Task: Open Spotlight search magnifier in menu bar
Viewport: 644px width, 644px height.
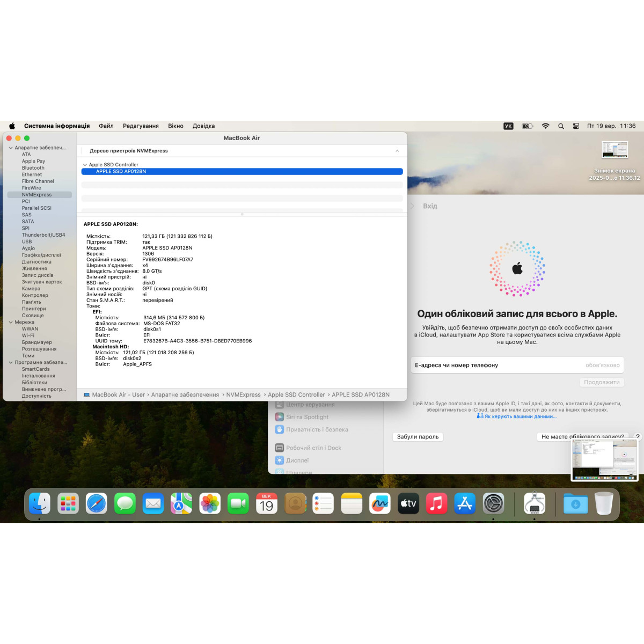Action: coord(561,126)
